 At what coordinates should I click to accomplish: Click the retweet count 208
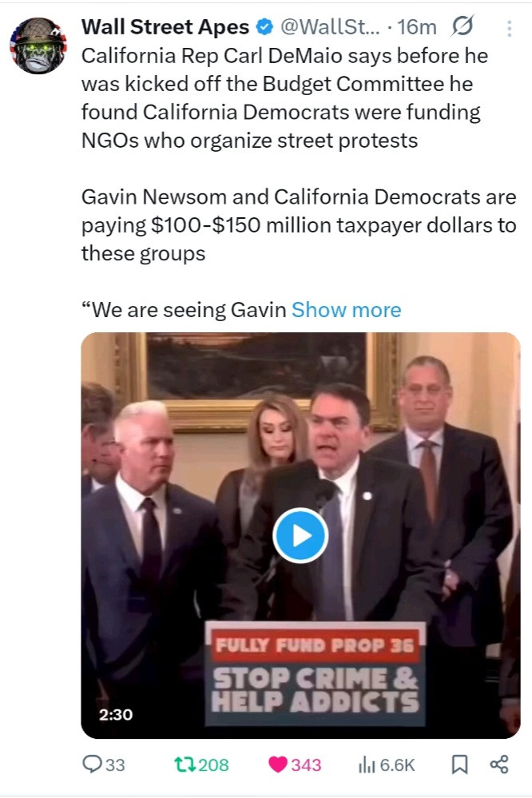213,765
